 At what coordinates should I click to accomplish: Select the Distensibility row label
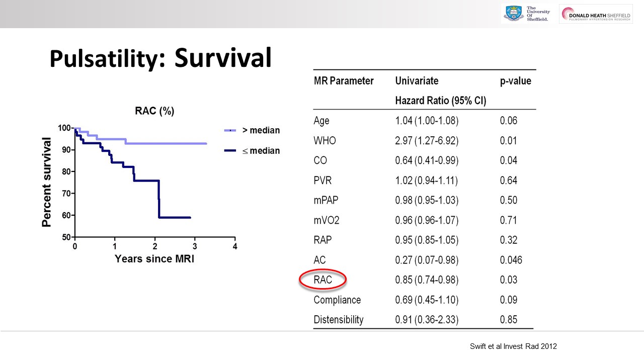pos(338,320)
